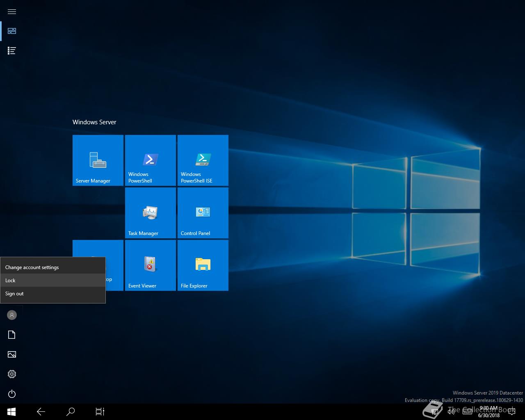Image resolution: width=525 pixels, height=420 pixels.
Task: Open the Action Center notifications icon
Action: point(511,411)
